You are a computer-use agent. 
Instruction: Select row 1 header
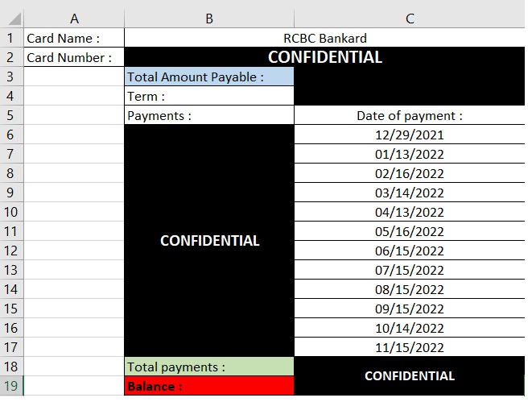click(11, 38)
